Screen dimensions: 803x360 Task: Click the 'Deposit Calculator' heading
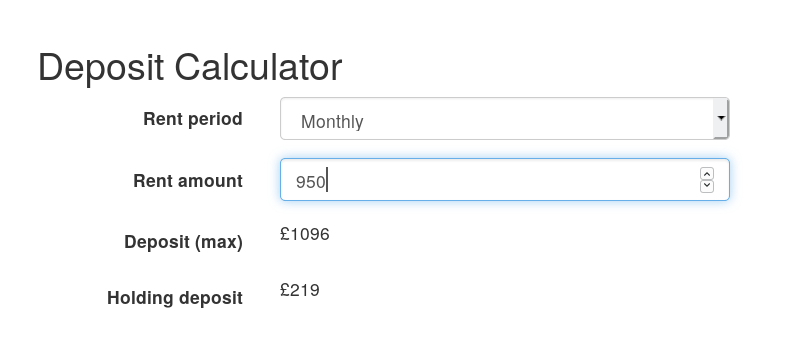point(190,67)
